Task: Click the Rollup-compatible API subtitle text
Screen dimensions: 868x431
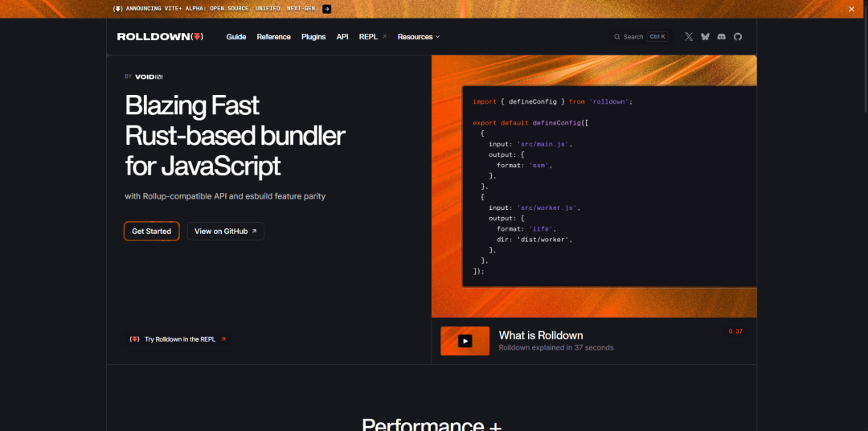Action: (x=225, y=196)
